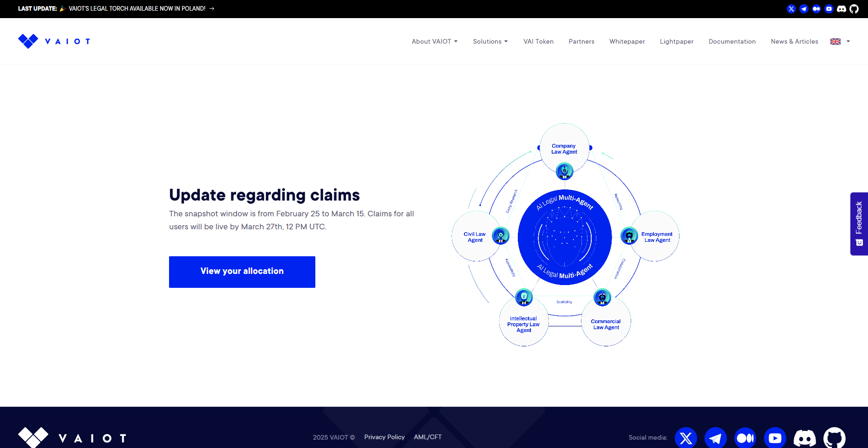Click the Employment Law Agent robot icon

629,236
